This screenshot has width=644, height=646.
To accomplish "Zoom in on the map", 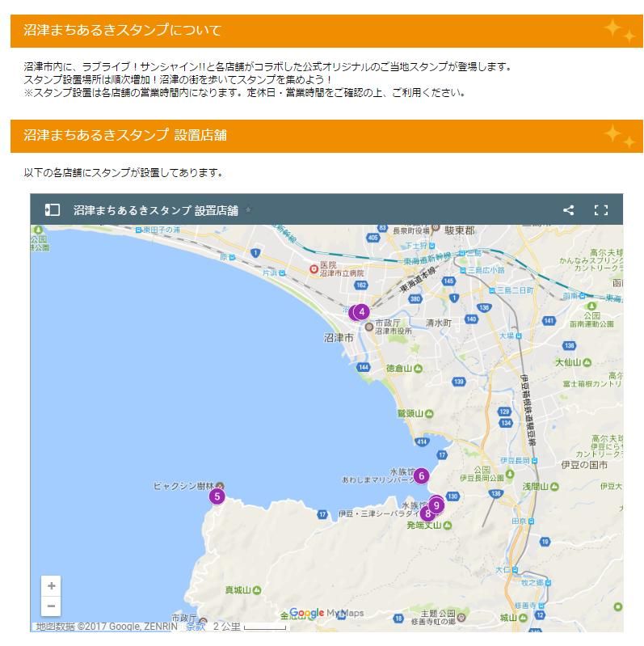I will pyautogui.click(x=51, y=585).
